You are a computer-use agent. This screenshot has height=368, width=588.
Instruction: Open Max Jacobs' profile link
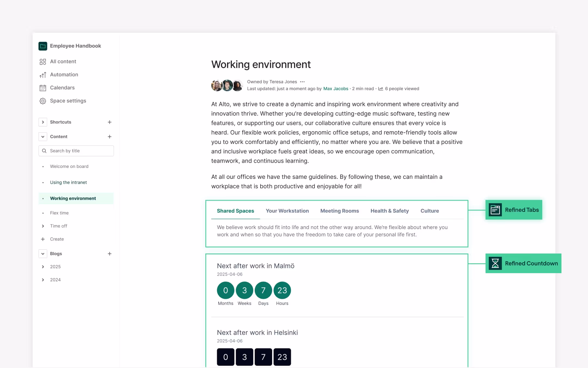pyautogui.click(x=335, y=88)
